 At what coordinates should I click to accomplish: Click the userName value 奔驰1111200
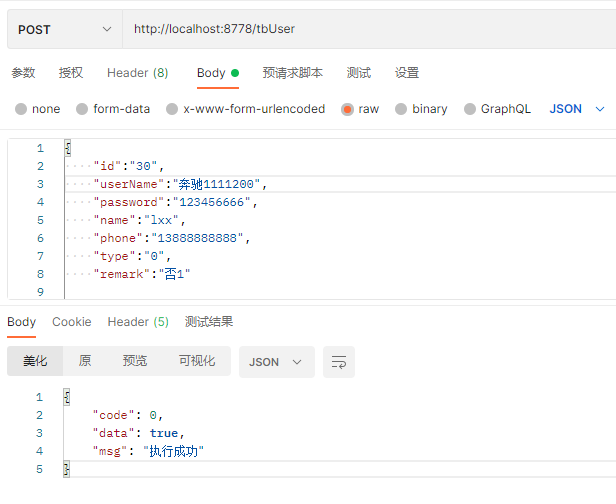click(x=216, y=184)
